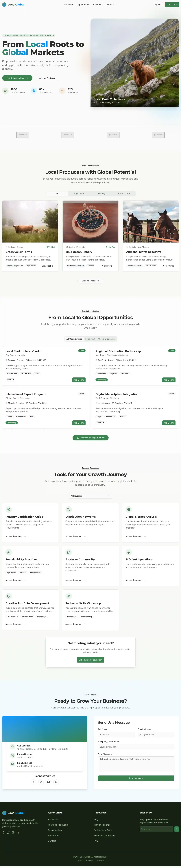Select the Global Expansion opportunities tab
The height and width of the screenshot is (868, 181).
(106, 339)
